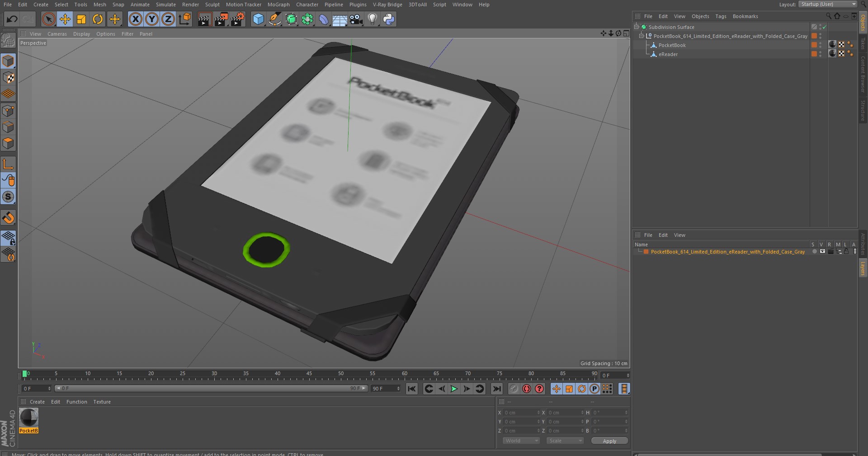Switch to Points mode
868x456 pixels.
pyautogui.click(x=9, y=111)
